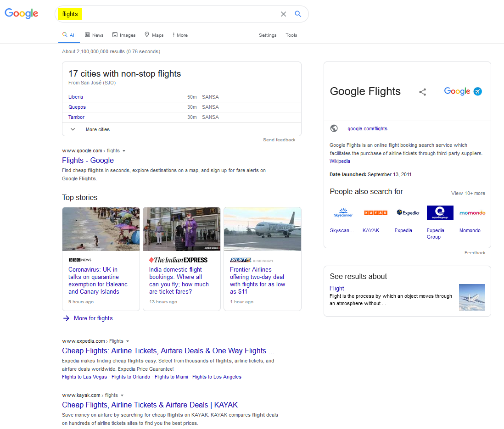Image resolution: width=504 pixels, height=429 pixels.
Task: Click Feedback below knowledge panel
Action: [475, 252]
